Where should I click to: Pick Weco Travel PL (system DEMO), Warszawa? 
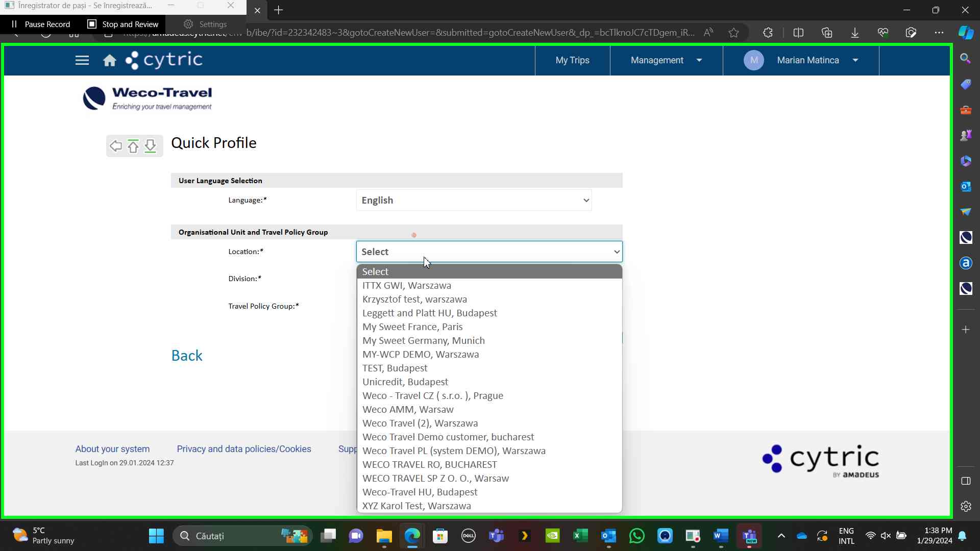(x=489, y=450)
